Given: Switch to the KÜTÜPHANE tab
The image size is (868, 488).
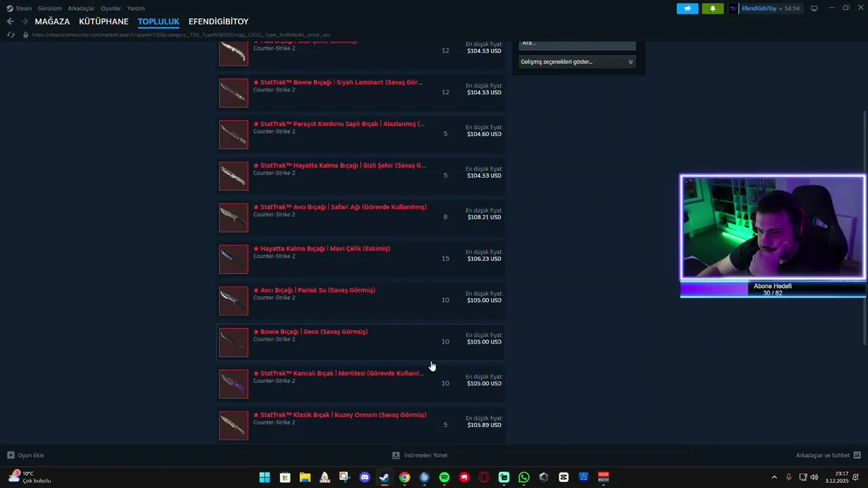Looking at the screenshot, I should [x=104, y=22].
